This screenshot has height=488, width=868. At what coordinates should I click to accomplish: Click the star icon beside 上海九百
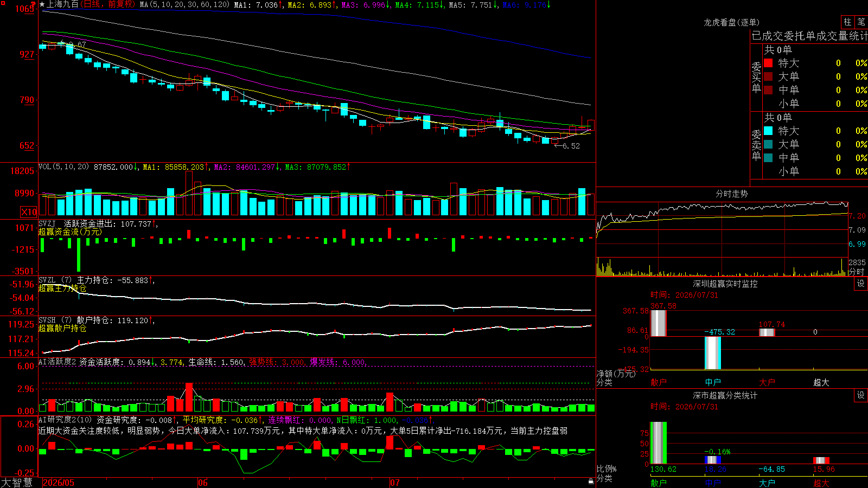(42, 4)
